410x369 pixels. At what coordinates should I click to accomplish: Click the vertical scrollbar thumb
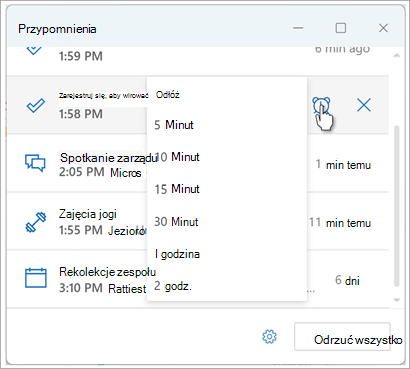396,206
